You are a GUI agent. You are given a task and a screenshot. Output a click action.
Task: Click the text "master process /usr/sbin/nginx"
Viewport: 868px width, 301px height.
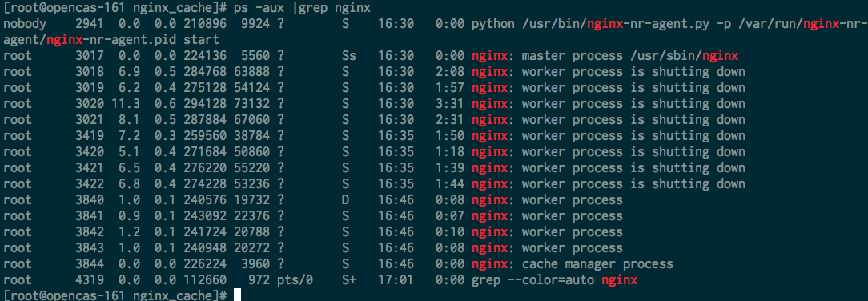[630, 56]
